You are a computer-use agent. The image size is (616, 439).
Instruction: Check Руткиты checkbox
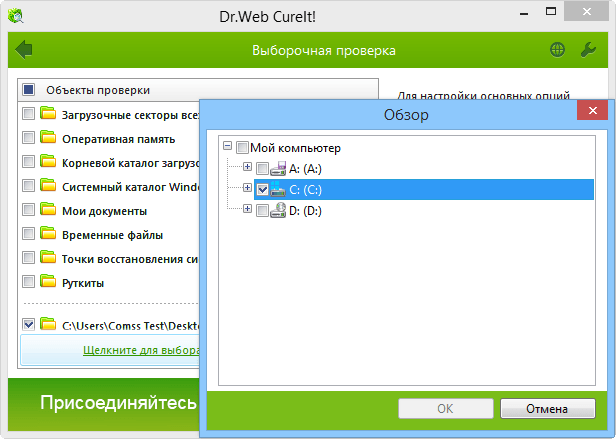[28, 282]
